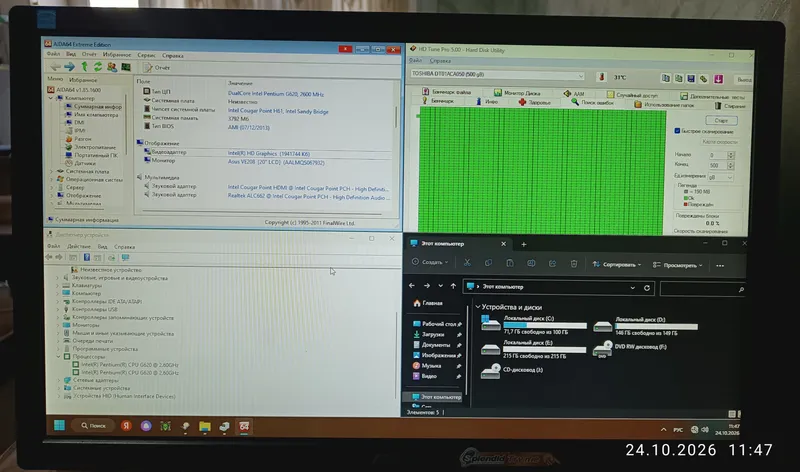Click the Explorer search input field
Image resolution: width=800 pixels, height=472 pixels.
(702, 289)
